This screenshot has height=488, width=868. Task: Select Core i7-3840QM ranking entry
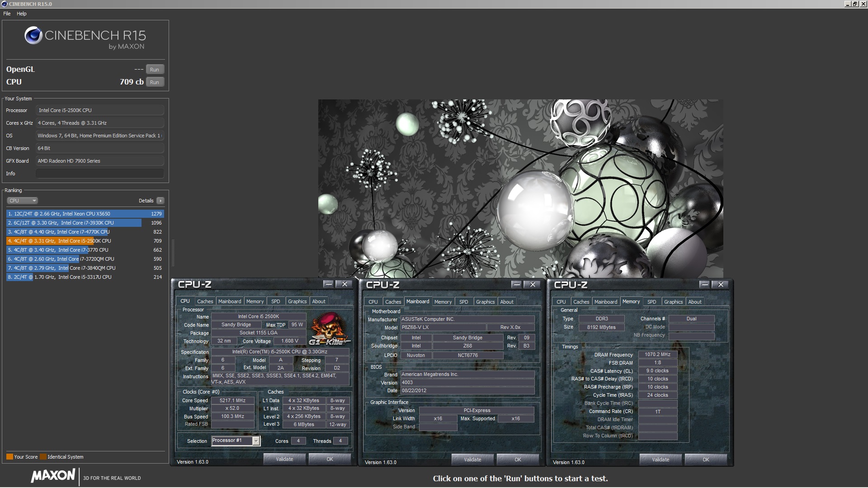[85, 268]
